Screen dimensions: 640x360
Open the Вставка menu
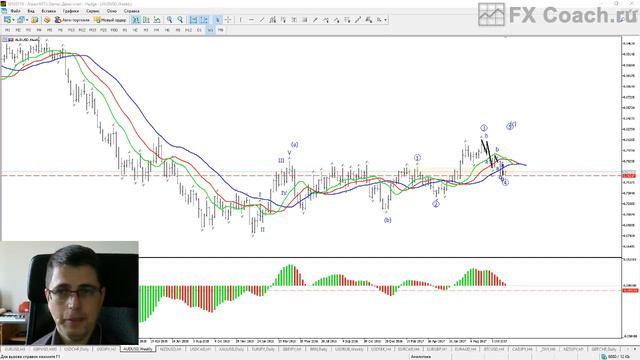click(x=49, y=11)
